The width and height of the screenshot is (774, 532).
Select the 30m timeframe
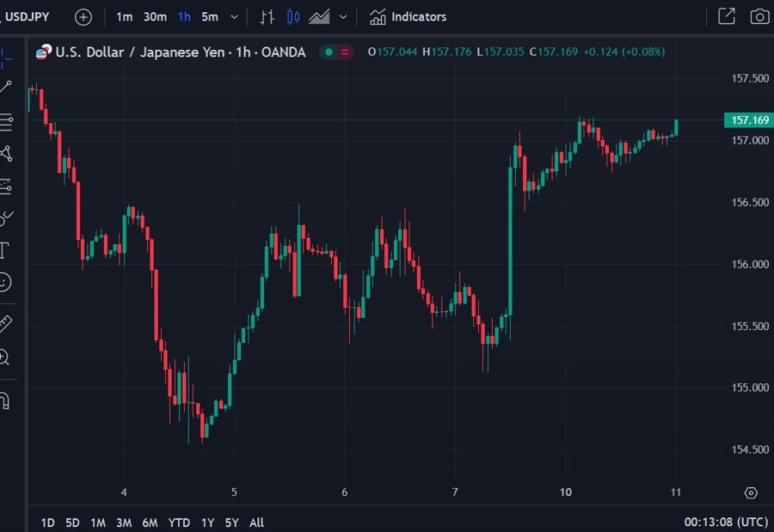[x=155, y=16]
